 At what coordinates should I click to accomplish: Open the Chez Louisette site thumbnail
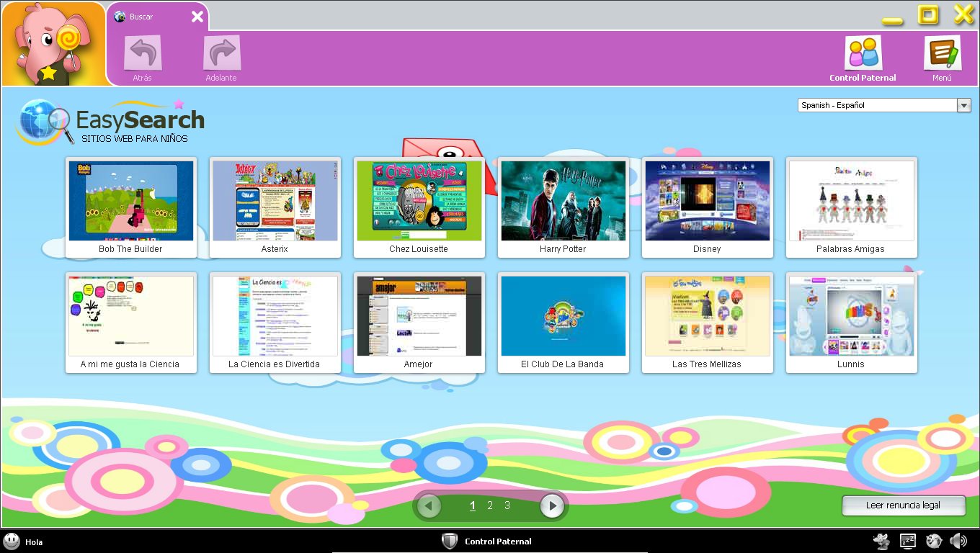click(x=419, y=207)
